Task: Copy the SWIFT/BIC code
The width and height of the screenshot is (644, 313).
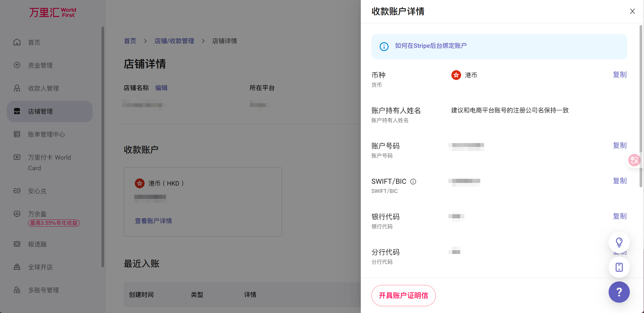Action: [x=620, y=181]
